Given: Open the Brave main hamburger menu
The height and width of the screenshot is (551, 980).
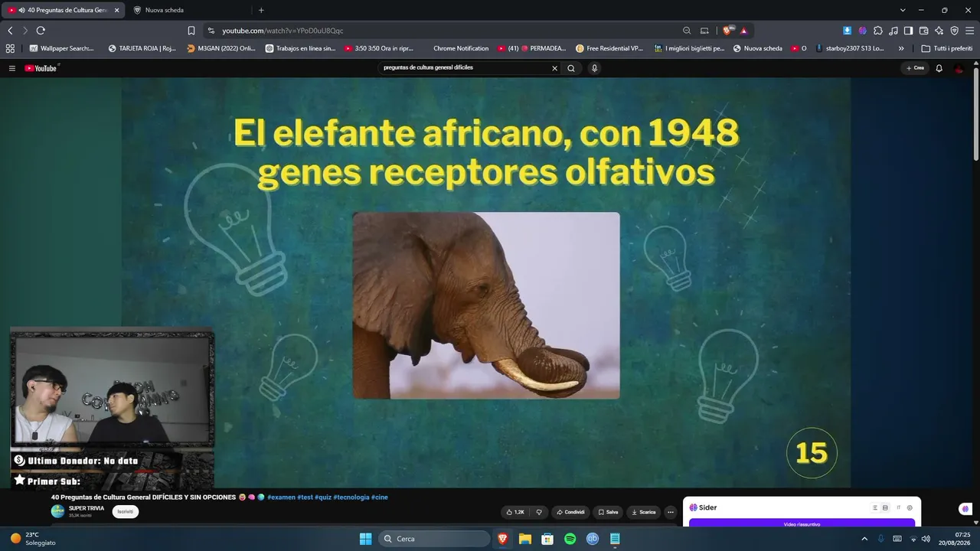Looking at the screenshot, I should coord(970,31).
